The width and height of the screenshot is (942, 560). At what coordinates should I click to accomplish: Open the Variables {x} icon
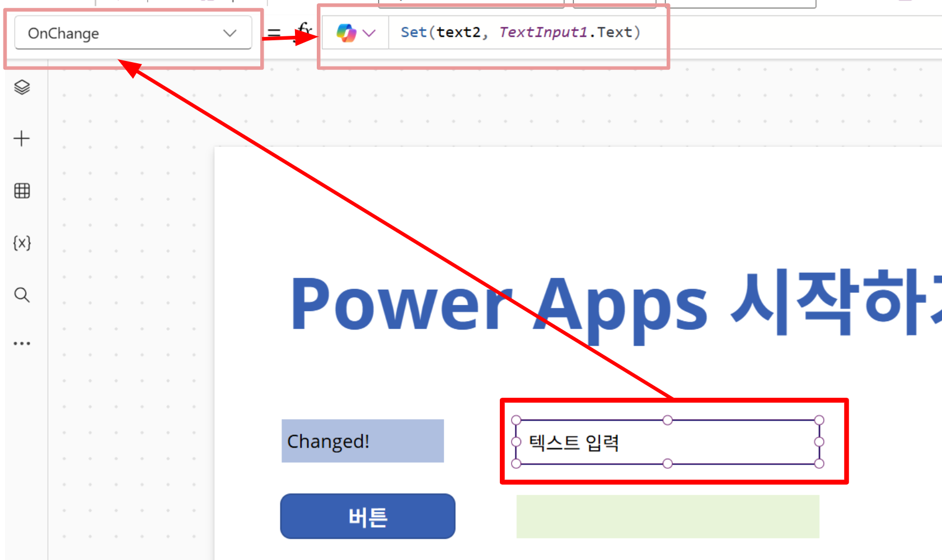click(22, 243)
